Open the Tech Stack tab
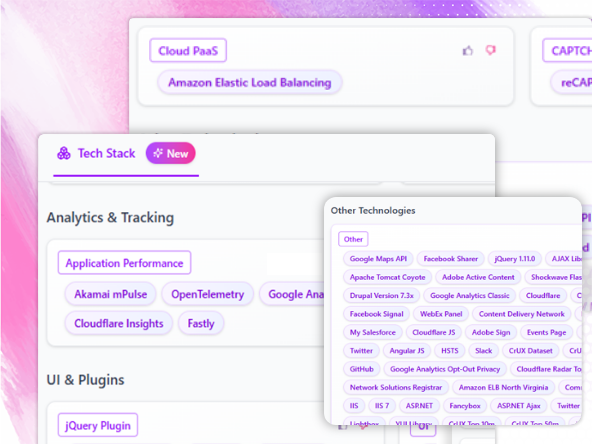592x444 pixels. pyautogui.click(x=126, y=154)
